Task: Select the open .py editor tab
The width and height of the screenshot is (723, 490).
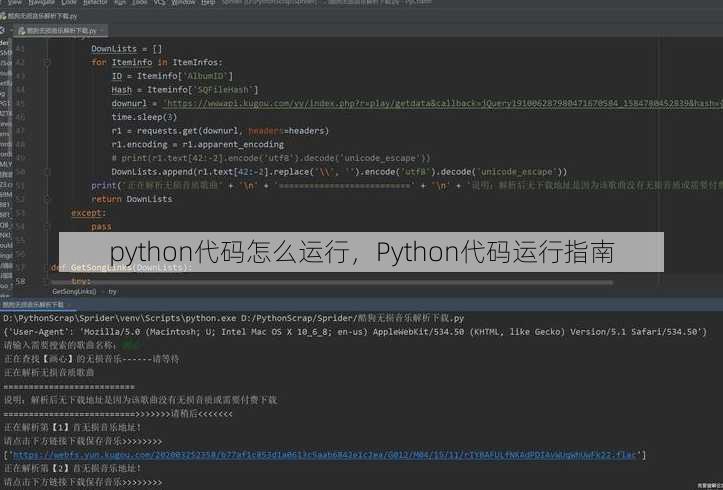Action: pyautogui.click(x=61, y=31)
